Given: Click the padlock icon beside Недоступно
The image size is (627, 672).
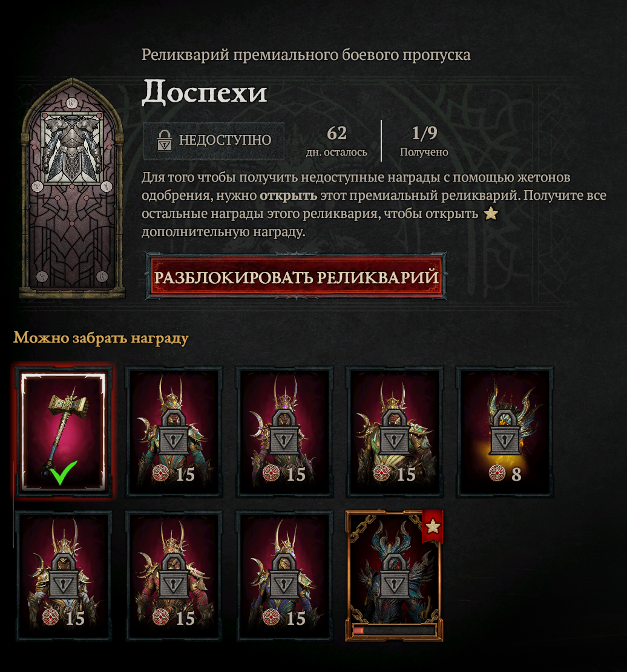Looking at the screenshot, I should click(165, 140).
